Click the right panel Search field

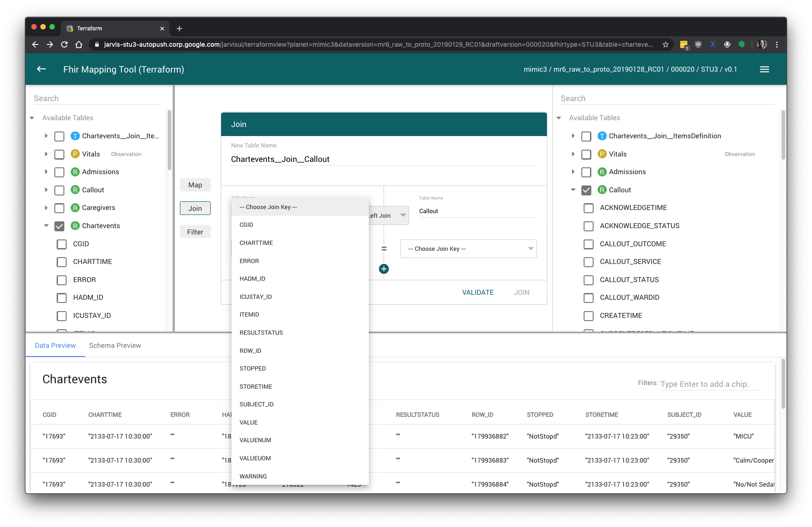coord(667,98)
